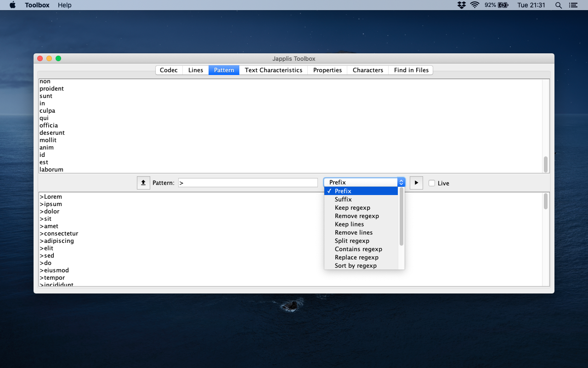The height and width of the screenshot is (368, 588).
Task: Choose Suffix from the dropdown list
Action: pos(343,199)
